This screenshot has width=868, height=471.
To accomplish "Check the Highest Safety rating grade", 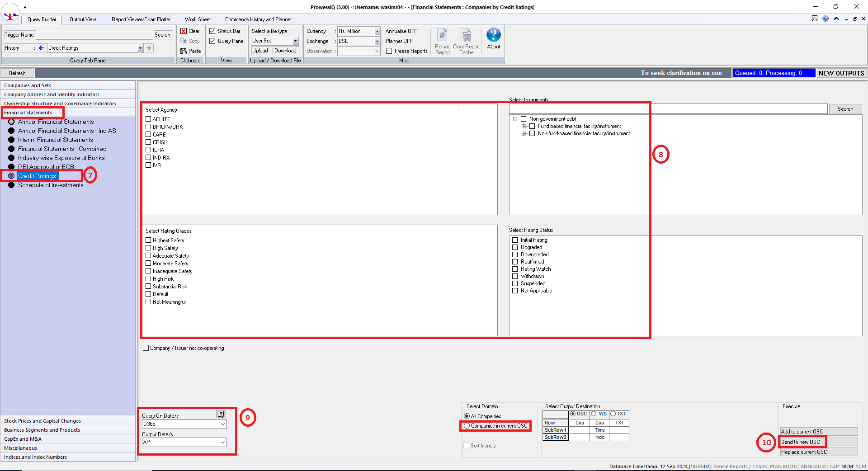I will [x=148, y=240].
